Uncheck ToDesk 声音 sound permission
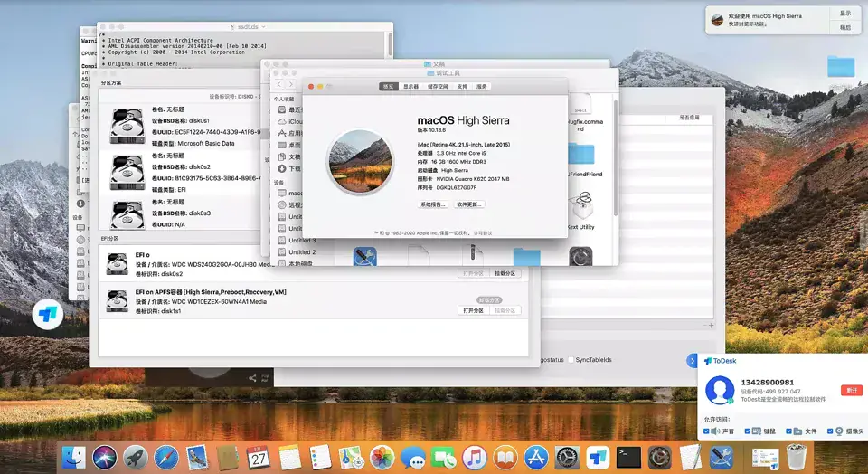The width and height of the screenshot is (868, 474). (x=706, y=431)
